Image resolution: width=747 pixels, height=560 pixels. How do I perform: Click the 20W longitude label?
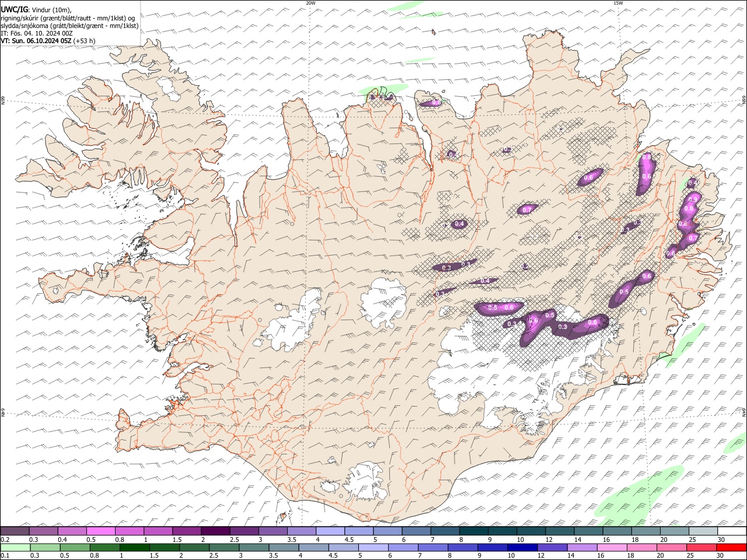(x=310, y=3)
